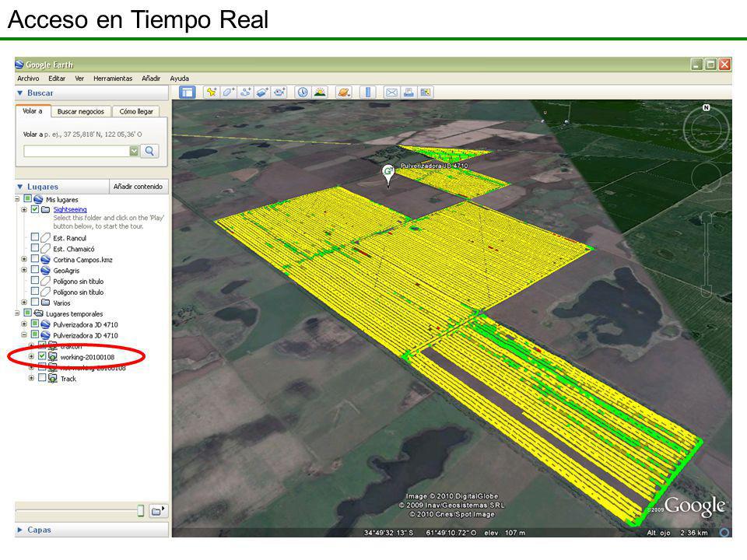Screen dimensions: 747x560
Task: Open the Archivo menu
Action: 28,79
